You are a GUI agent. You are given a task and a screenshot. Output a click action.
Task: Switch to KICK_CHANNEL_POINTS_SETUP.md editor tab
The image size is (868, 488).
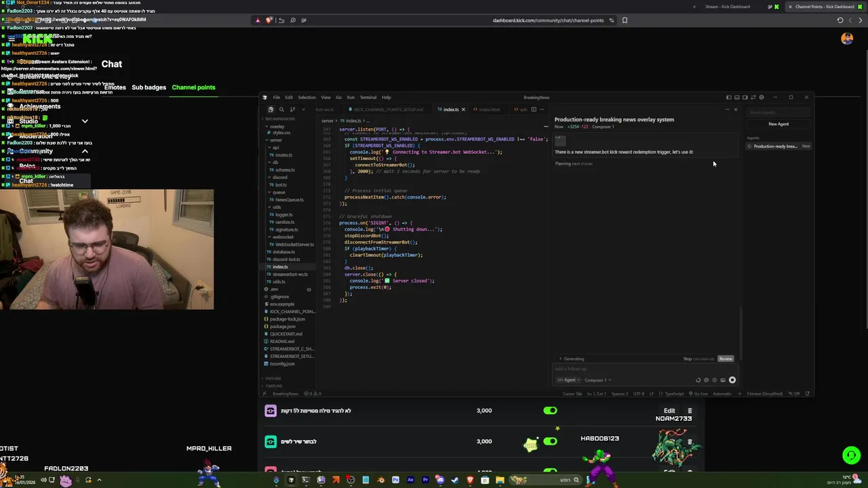tap(387, 109)
